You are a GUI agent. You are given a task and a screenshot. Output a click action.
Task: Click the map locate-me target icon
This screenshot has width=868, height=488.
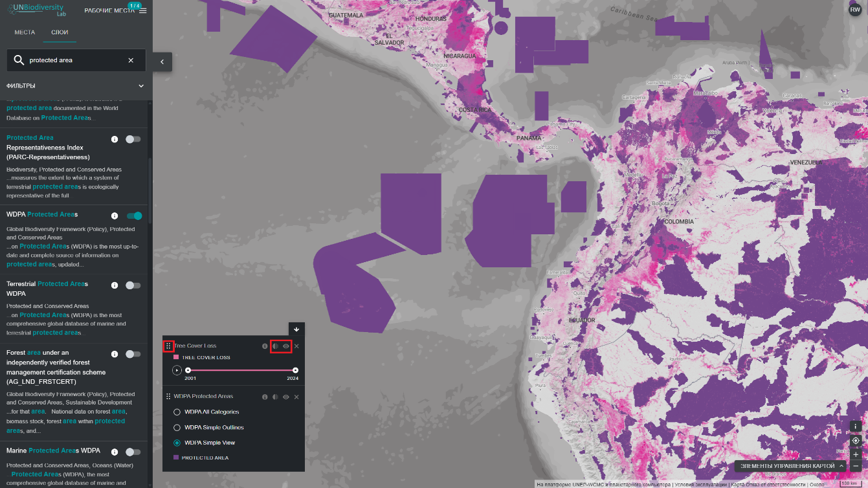tap(856, 440)
